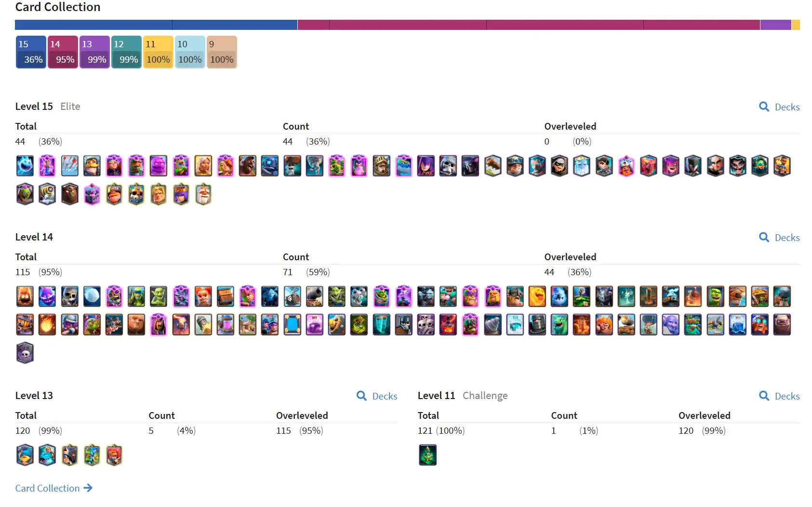Select the level 14 badge showing 95%

tap(63, 52)
